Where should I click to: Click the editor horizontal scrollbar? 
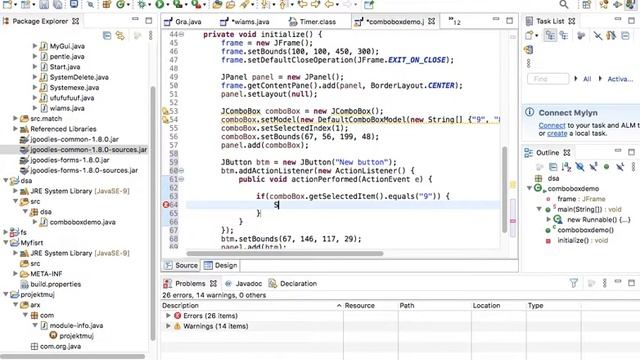point(285,253)
